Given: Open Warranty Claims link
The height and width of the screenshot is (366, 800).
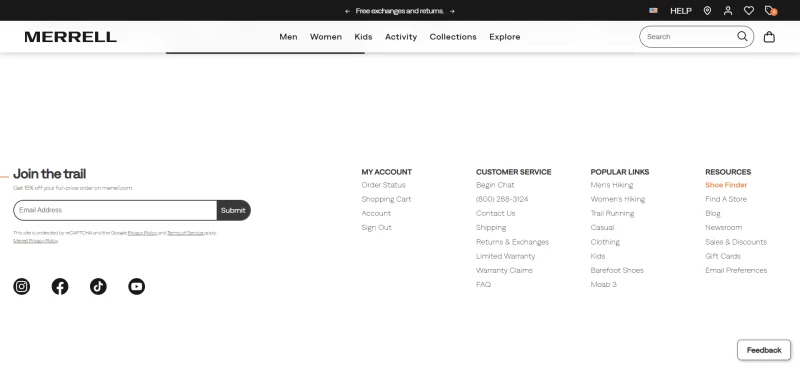Looking at the screenshot, I should [504, 271].
